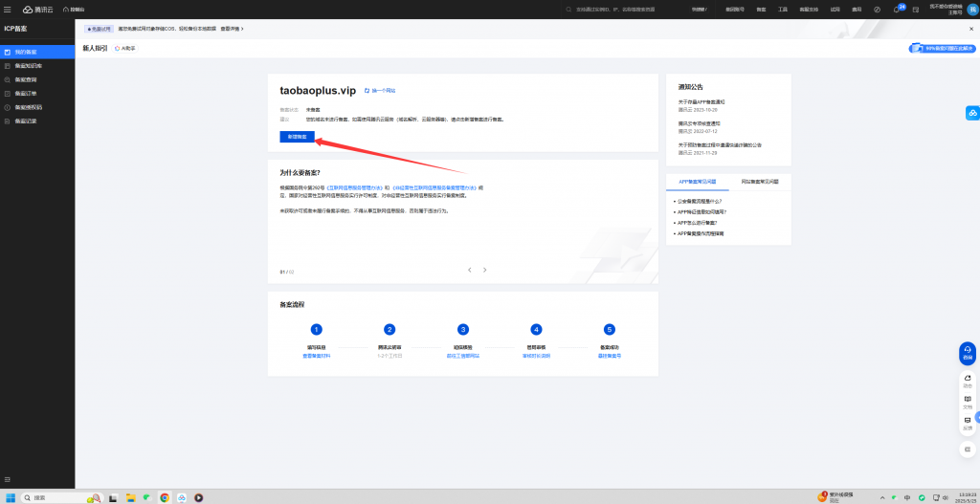Viewport: 980px width, 504px height.
Task: Collapse sidebar using the bottom-left icon
Action: [8, 479]
